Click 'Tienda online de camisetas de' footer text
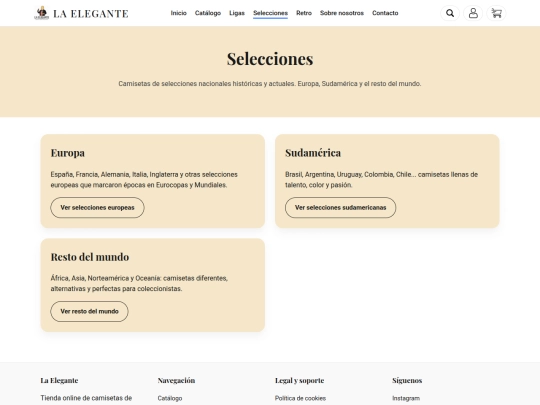 click(x=86, y=398)
